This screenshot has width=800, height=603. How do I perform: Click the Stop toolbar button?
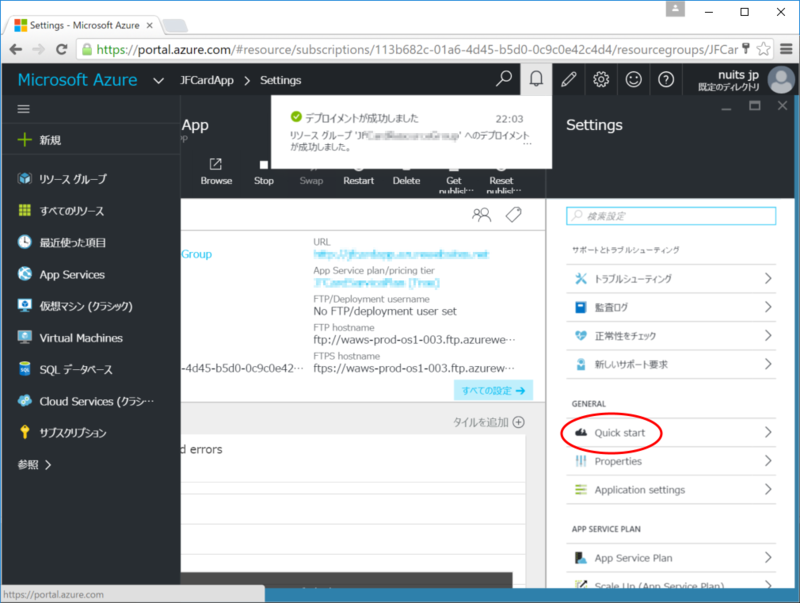(x=264, y=172)
